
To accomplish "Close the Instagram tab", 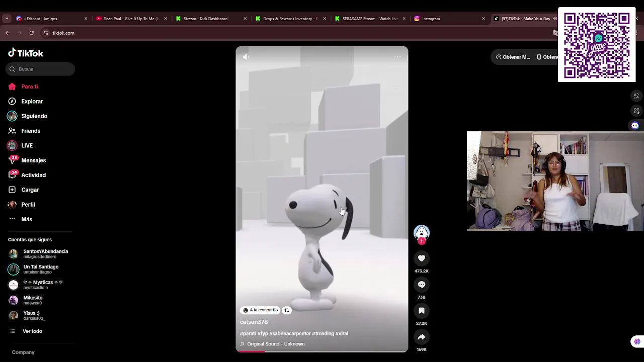I will coord(484,19).
